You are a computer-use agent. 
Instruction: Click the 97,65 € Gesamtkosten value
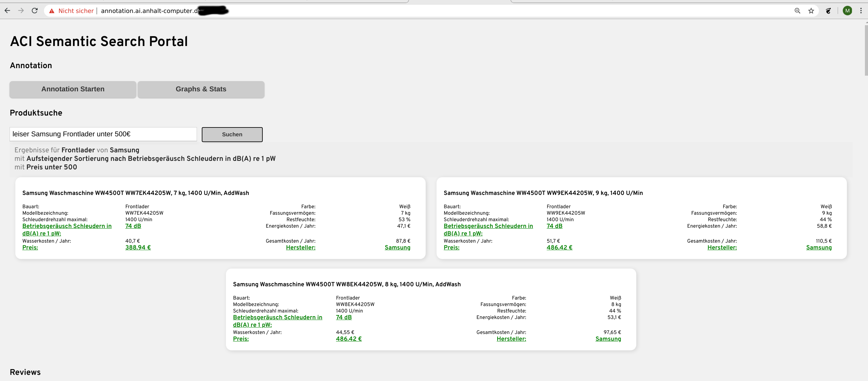[x=612, y=332]
